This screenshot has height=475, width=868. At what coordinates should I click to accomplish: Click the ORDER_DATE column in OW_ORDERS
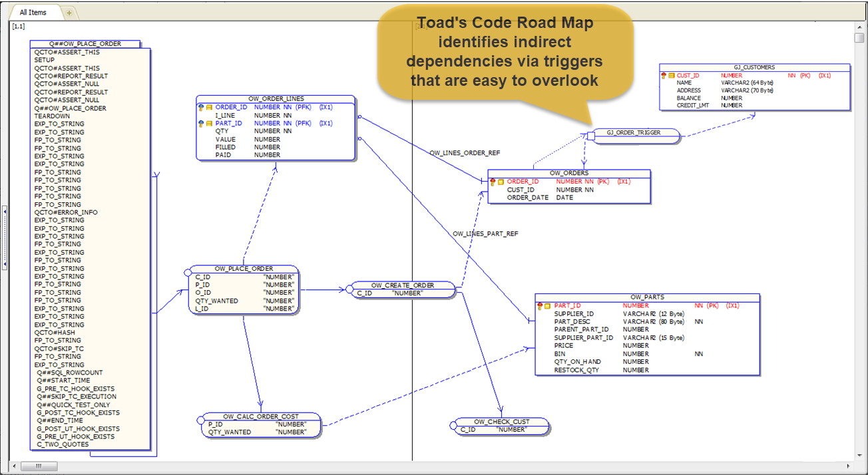coord(528,198)
